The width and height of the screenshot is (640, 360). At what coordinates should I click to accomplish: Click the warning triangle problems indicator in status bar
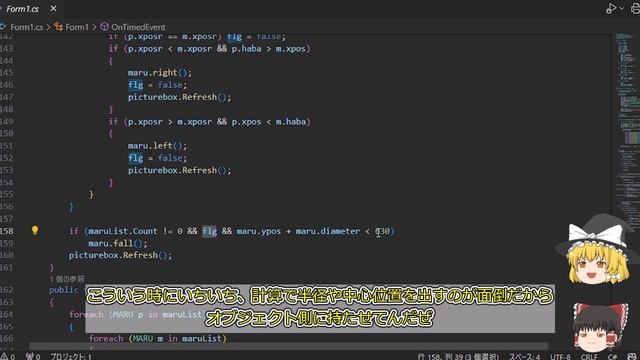[8, 356]
